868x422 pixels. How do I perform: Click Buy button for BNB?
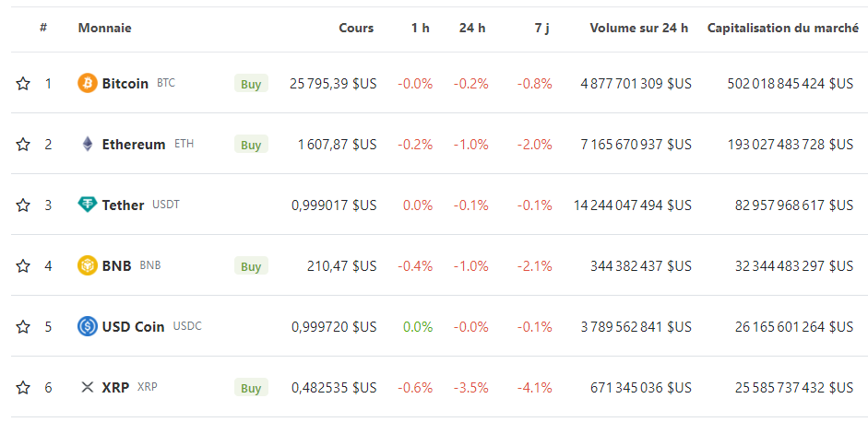pos(251,266)
